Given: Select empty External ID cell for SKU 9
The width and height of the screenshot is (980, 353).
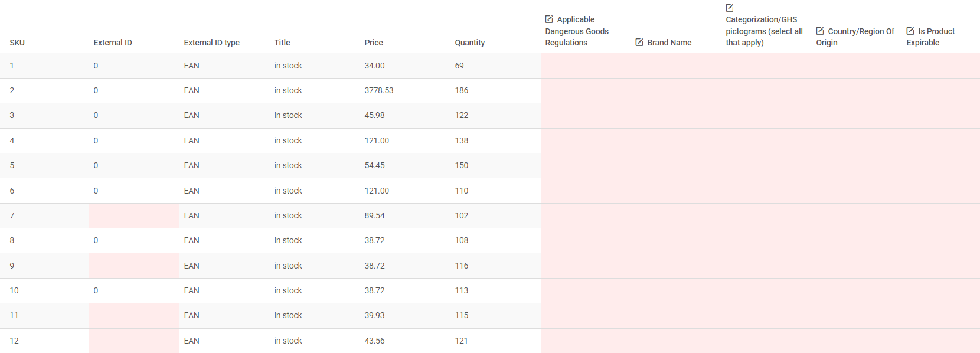Looking at the screenshot, I should (x=134, y=266).
